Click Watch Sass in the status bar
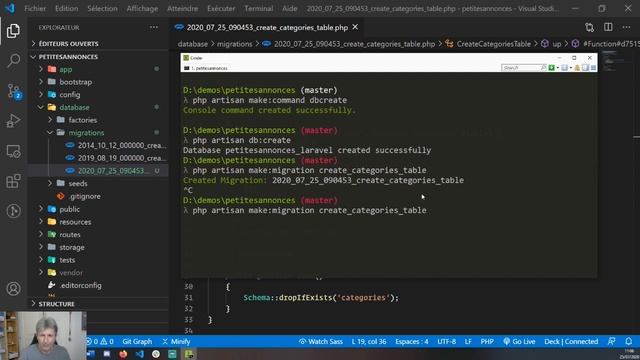The width and height of the screenshot is (640, 360). (x=321, y=341)
